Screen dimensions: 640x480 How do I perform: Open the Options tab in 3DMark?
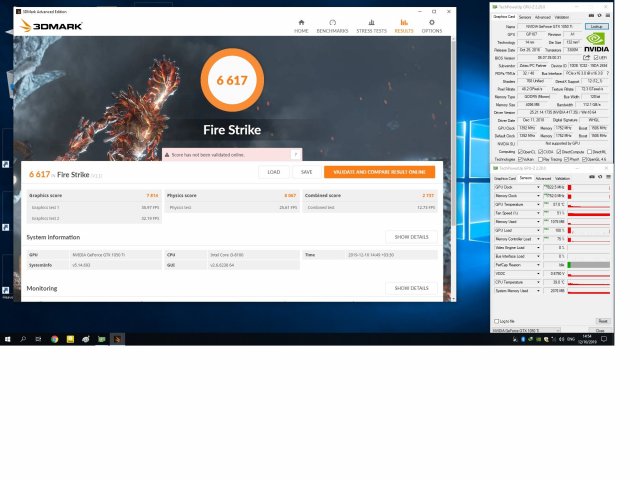click(x=431, y=27)
